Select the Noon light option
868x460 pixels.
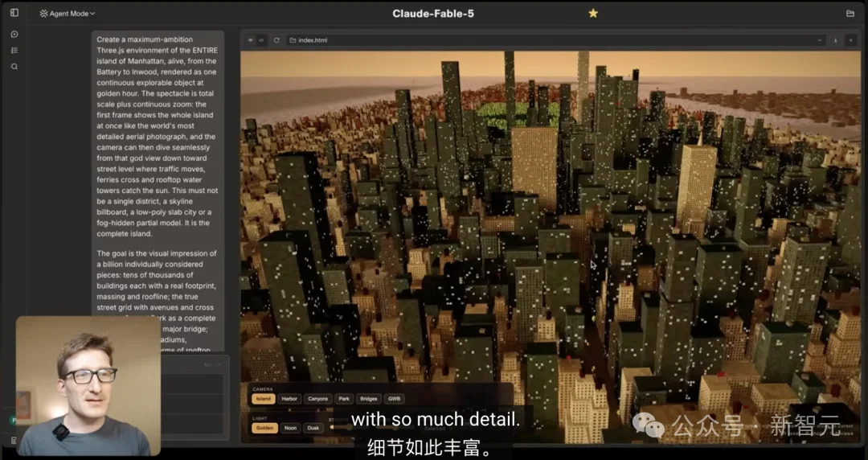click(291, 428)
